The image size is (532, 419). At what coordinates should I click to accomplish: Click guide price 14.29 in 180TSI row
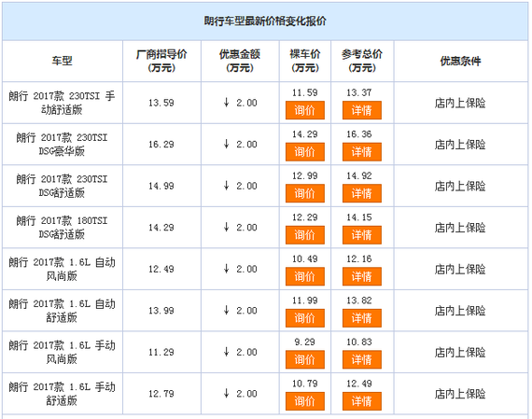coord(161,228)
